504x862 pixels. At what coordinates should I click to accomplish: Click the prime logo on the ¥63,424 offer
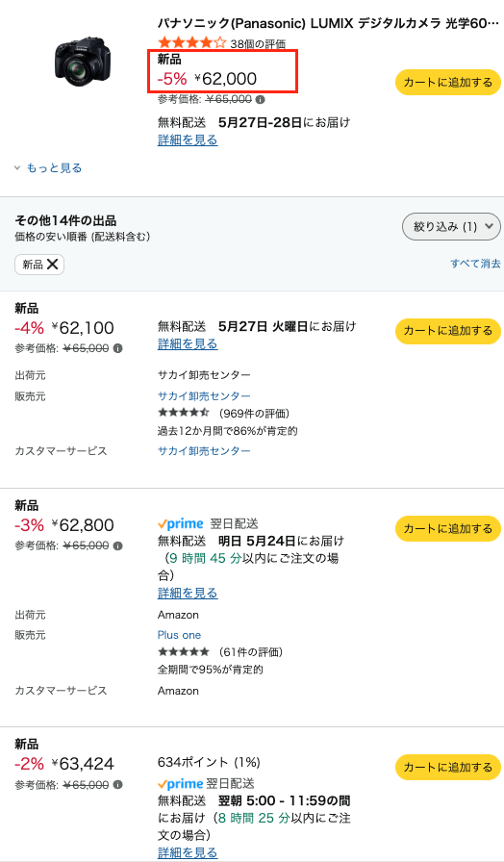180,783
